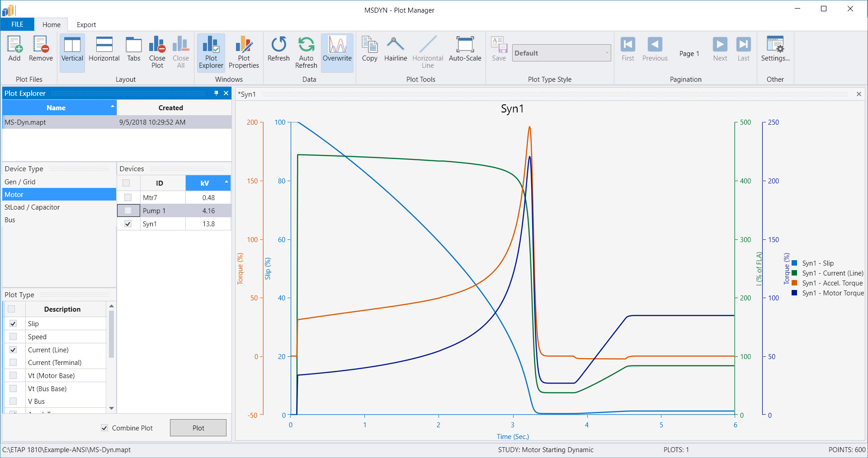Switch to the Export ribbon tab
The width and height of the screenshot is (868, 458).
click(86, 24)
